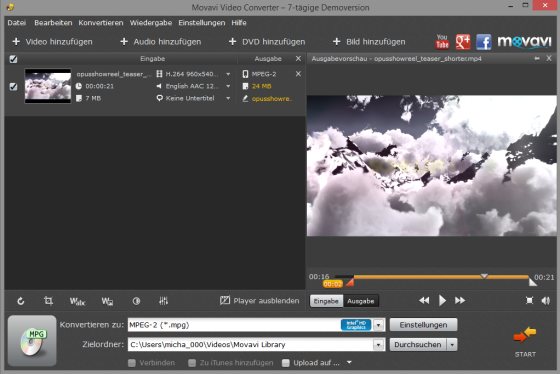Click the volume speaker icon
Viewport: 560px width, 374px height.
click(546, 301)
